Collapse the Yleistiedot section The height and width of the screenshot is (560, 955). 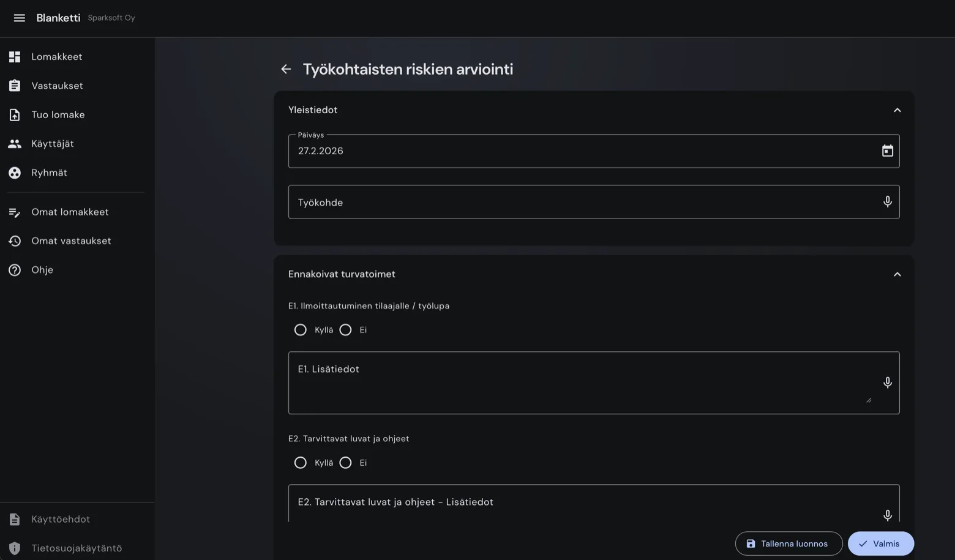[897, 110]
